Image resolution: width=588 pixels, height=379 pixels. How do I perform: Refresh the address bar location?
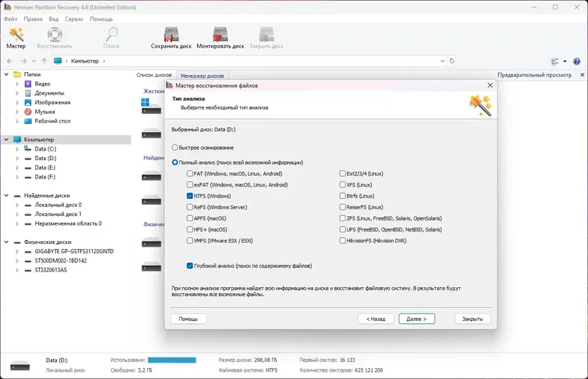point(452,61)
